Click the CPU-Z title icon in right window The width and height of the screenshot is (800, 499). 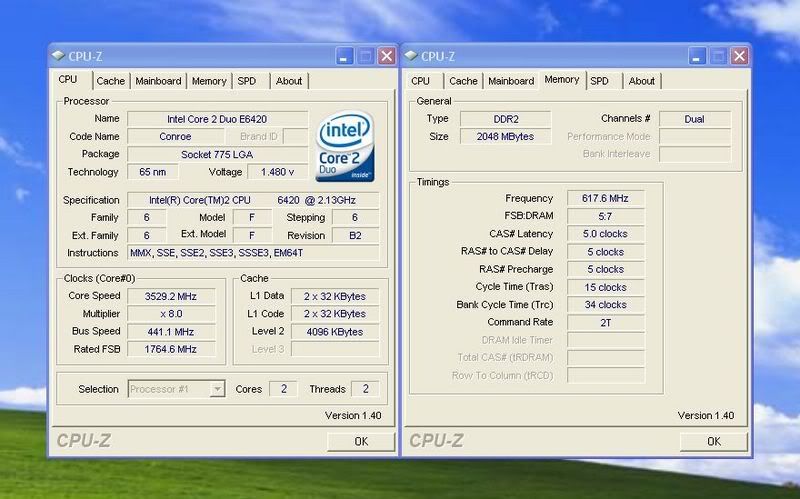[411, 56]
